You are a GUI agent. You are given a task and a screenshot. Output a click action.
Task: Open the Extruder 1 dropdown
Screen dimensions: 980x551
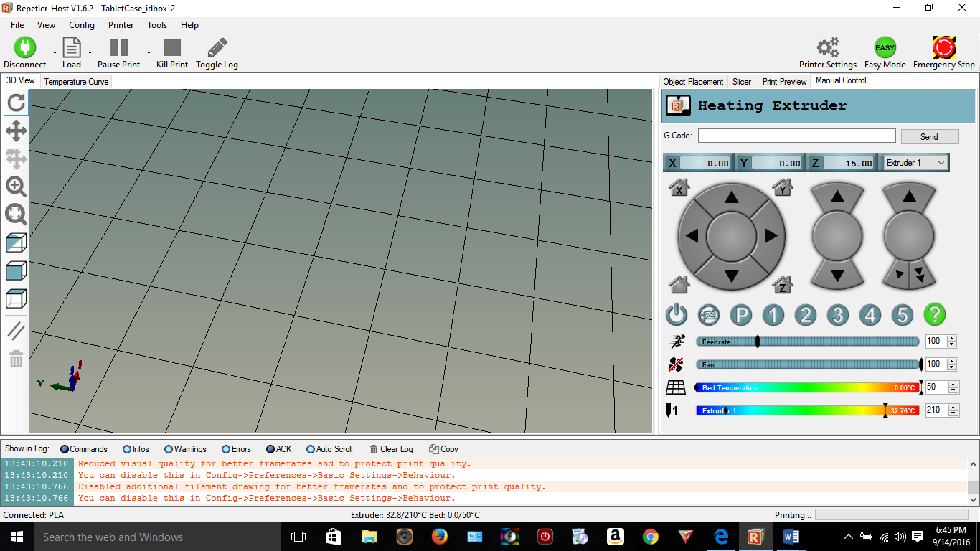[x=916, y=163]
